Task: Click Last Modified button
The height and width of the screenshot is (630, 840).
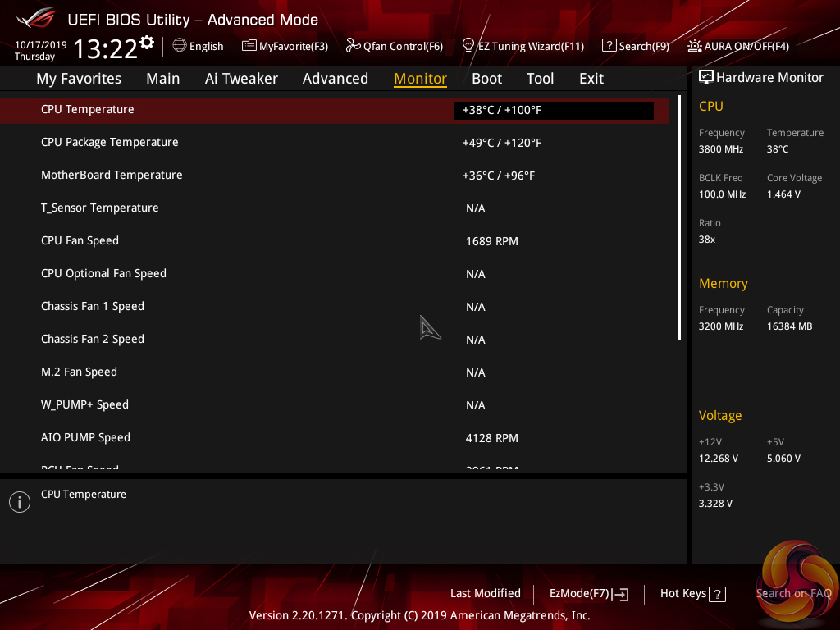Action: (486, 594)
